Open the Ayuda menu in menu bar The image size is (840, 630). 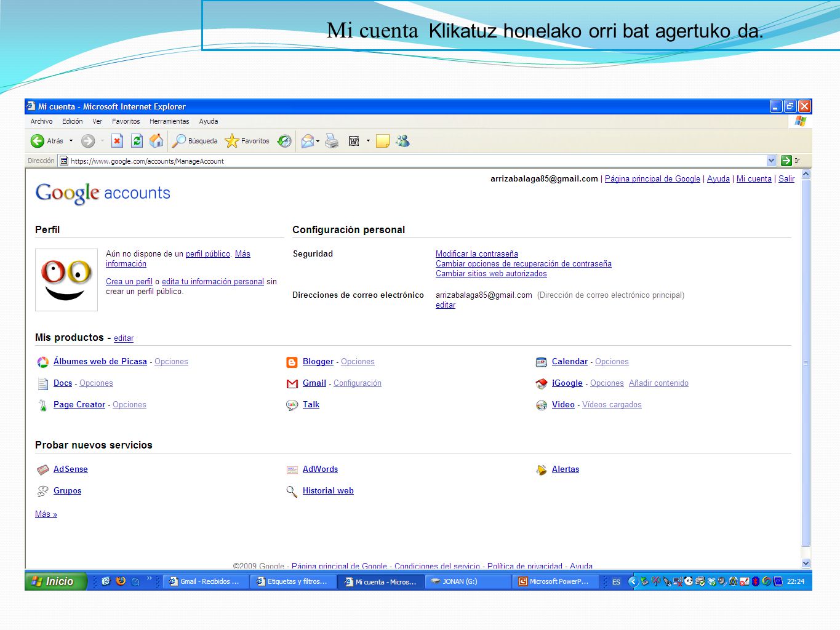point(208,121)
